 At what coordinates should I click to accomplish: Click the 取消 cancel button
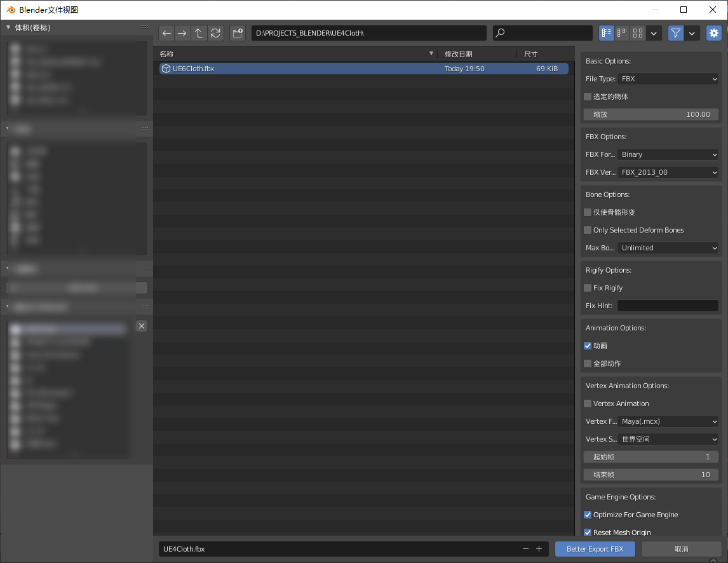click(681, 549)
